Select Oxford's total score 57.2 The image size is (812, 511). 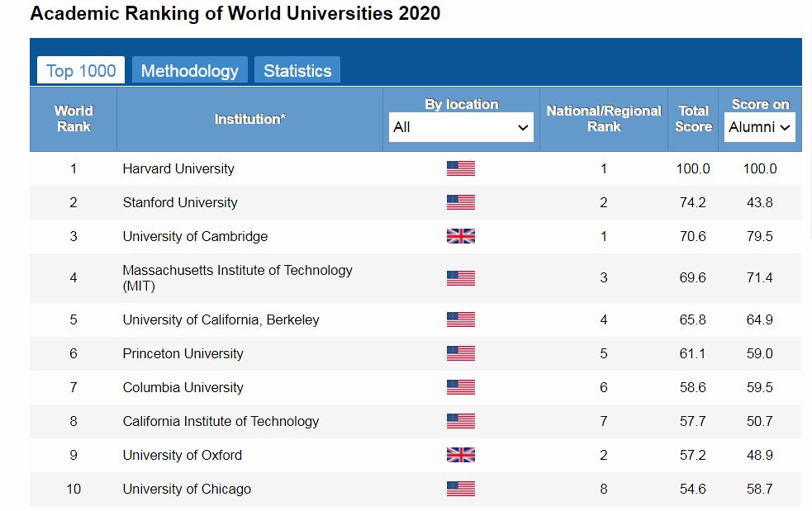(693, 455)
